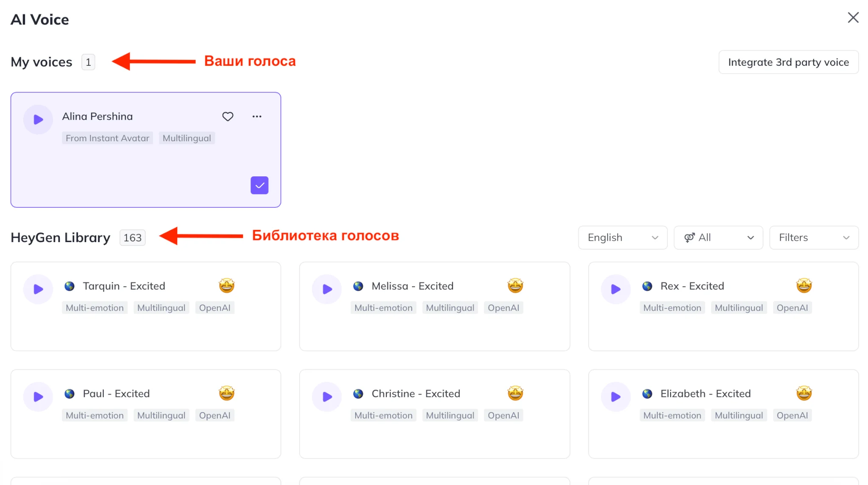This screenshot has width=868, height=485.
Task: Play the Elizabeth - Excited voice sample
Action: pyautogui.click(x=615, y=397)
